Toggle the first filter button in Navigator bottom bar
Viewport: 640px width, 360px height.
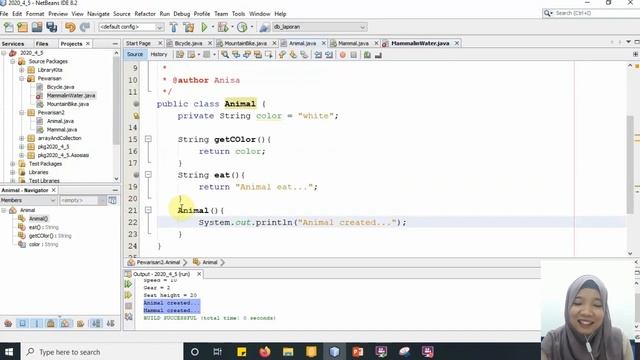[8, 324]
